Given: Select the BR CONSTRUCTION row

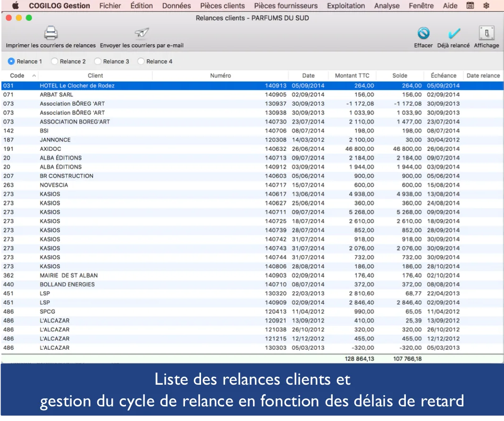Looking at the screenshot, I should [x=252, y=176].
